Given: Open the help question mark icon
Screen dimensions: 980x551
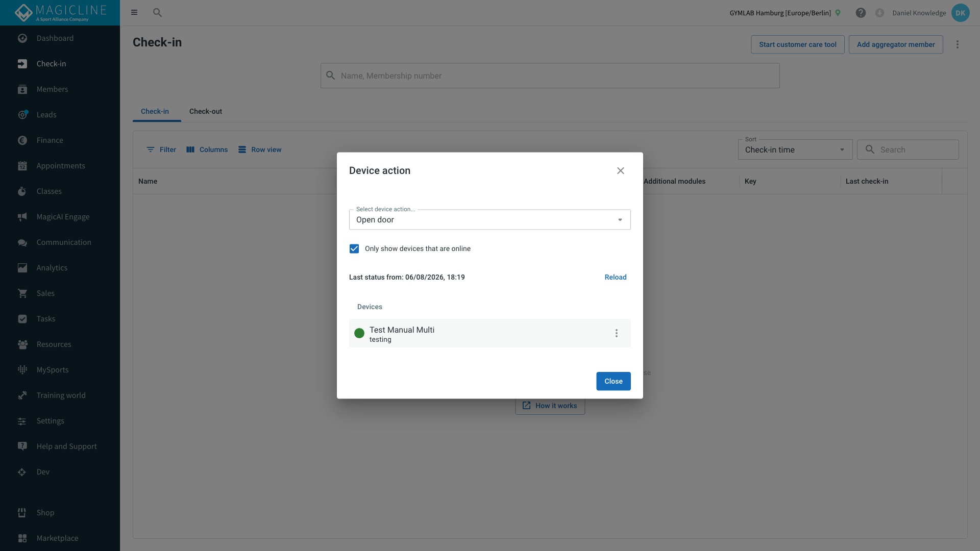Looking at the screenshot, I should 861,13.
